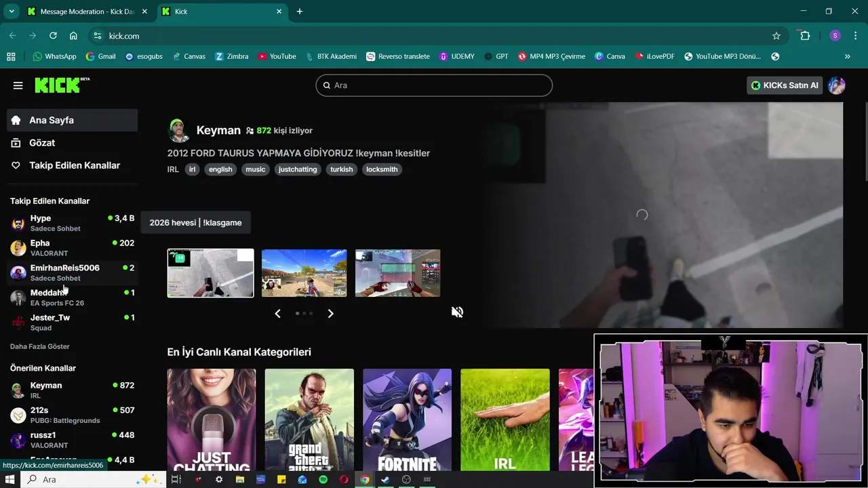The height and width of the screenshot is (488, 868).
Task: Open russz1 VALORANT channel
Action: [x=73, y=440]
